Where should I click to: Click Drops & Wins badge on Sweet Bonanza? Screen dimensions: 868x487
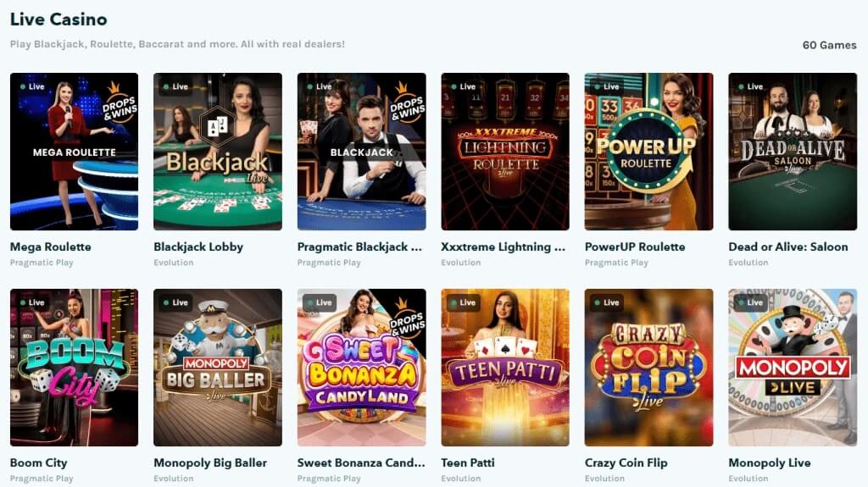coord(407,318)
